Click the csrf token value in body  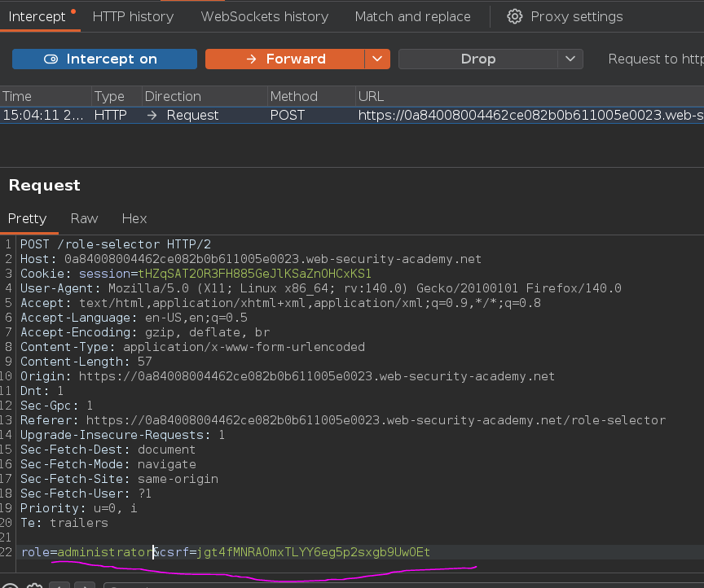[x=314, y=552]
